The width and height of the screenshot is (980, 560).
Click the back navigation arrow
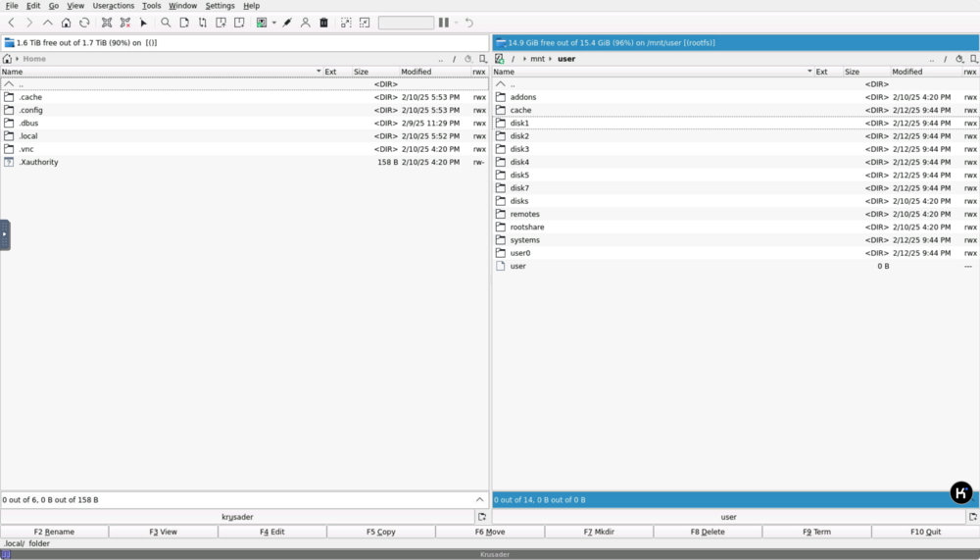[11, 23]
